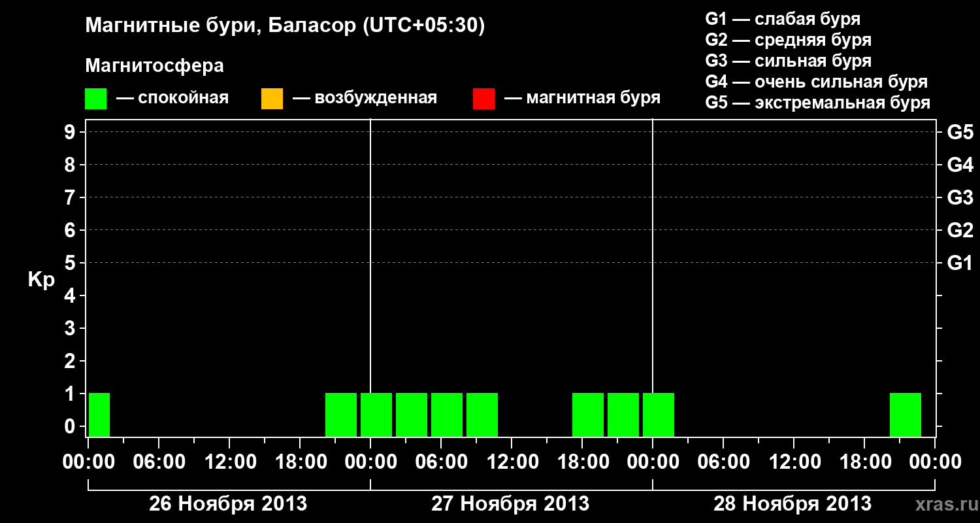Click the G1 label on the right axis
The width and height of the screenshot is (980, 523).
coord(960,263)
